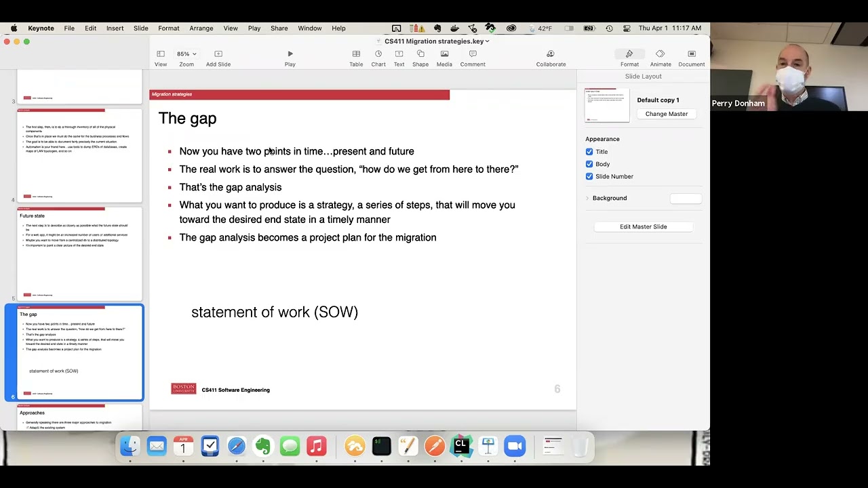This screenshot has height=488, width=868.
Task: Click the Background color well
Action: (686, 198)
